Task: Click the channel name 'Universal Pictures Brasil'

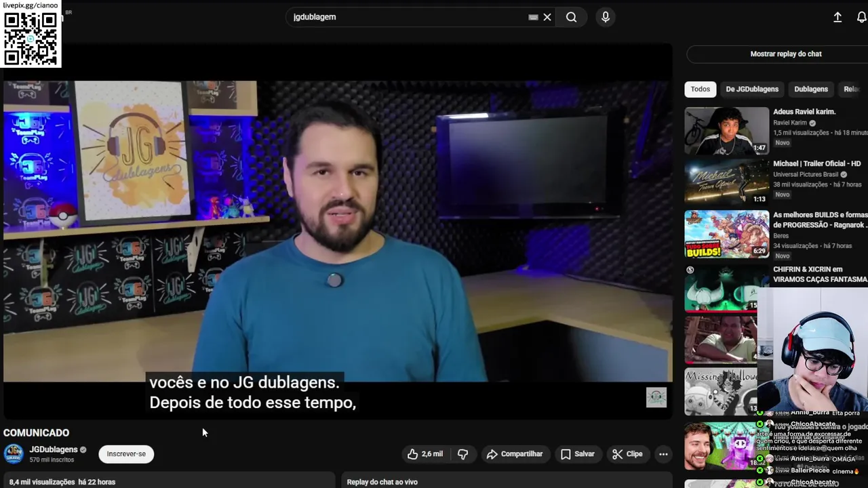Action: [x=806, y=174]
